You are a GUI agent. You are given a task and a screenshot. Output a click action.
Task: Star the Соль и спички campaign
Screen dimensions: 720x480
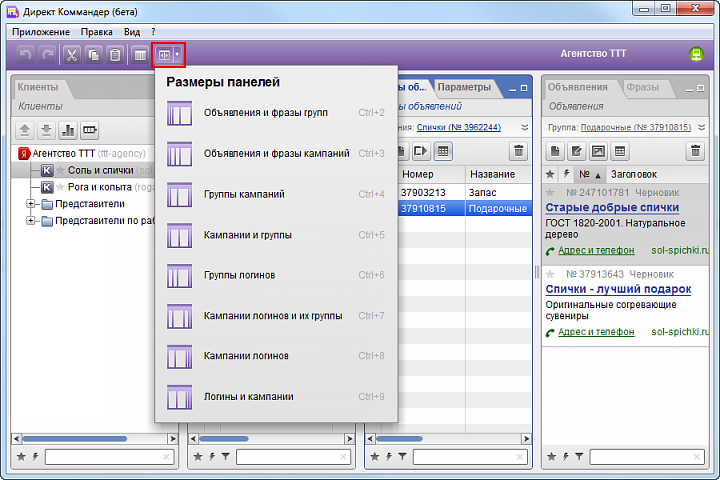point(60,170)
